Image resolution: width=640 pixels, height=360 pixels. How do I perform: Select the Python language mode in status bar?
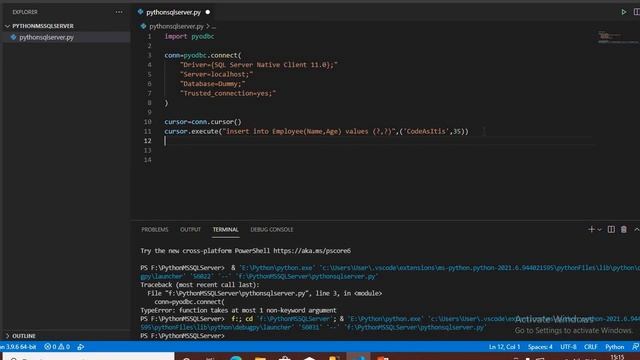coord(615,347)
